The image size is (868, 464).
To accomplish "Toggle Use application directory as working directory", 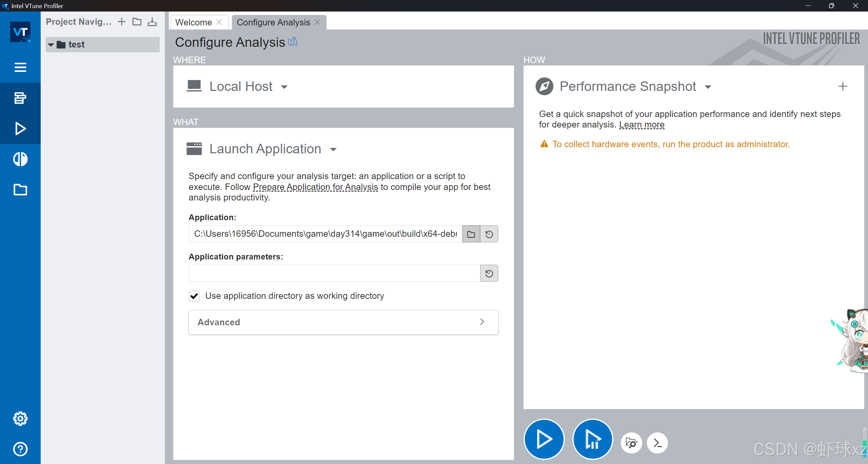I will [194, 296].
